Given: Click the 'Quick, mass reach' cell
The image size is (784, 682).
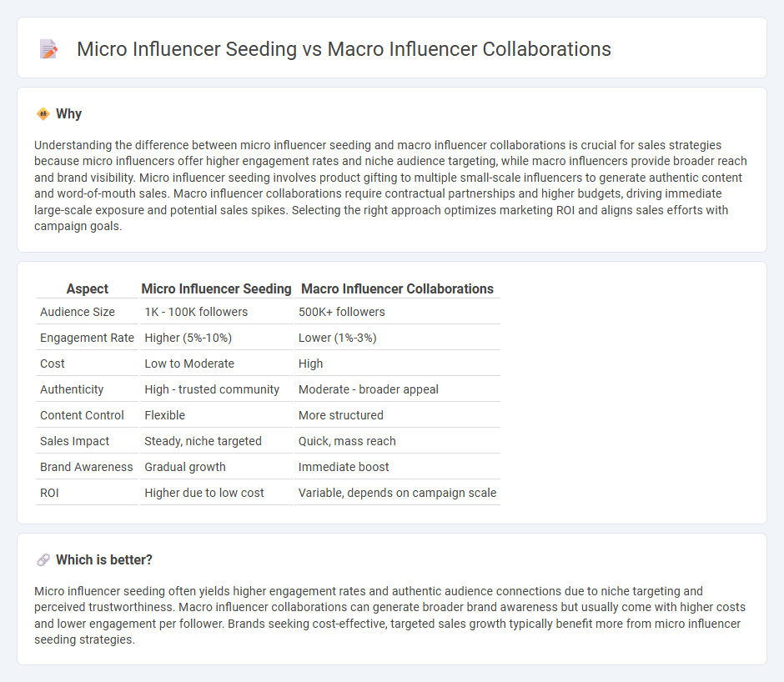Looking at the screenshot, I should click(347, 442).
